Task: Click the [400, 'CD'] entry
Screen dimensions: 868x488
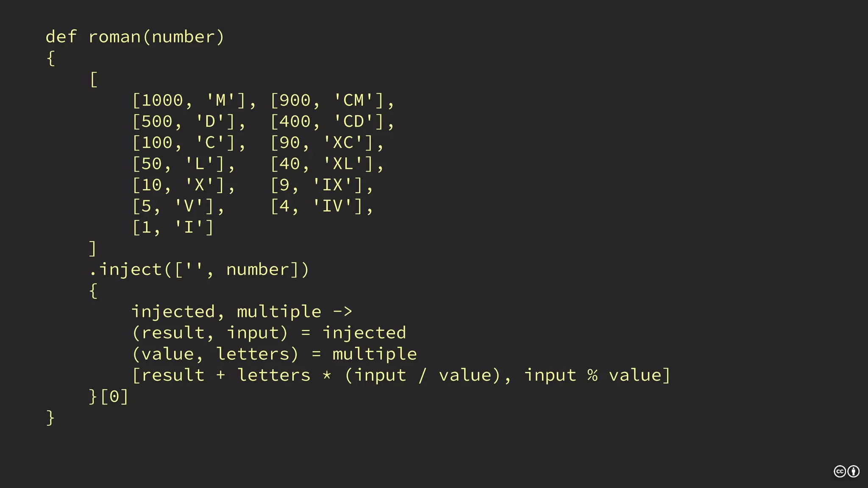Action: (x=327, y=122)
